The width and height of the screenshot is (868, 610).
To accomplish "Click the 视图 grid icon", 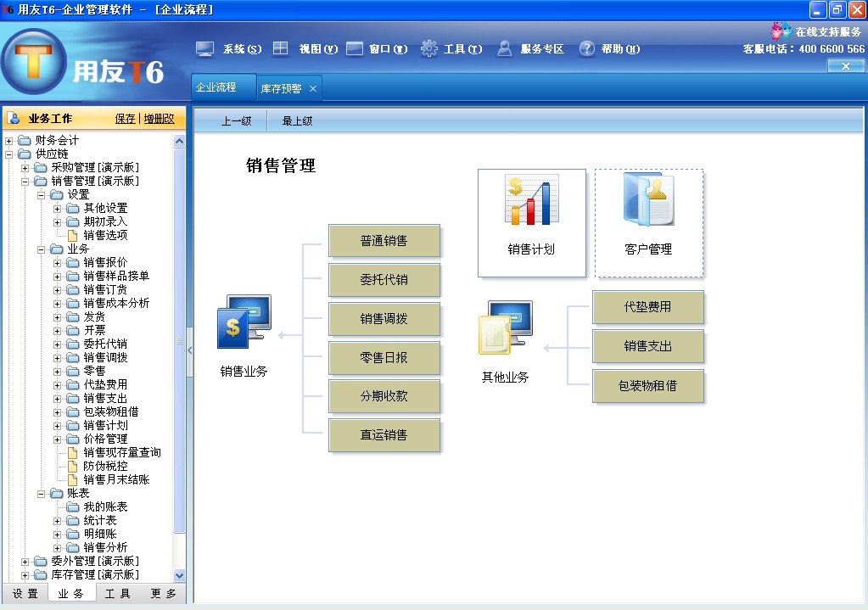I will coord(281,48).
